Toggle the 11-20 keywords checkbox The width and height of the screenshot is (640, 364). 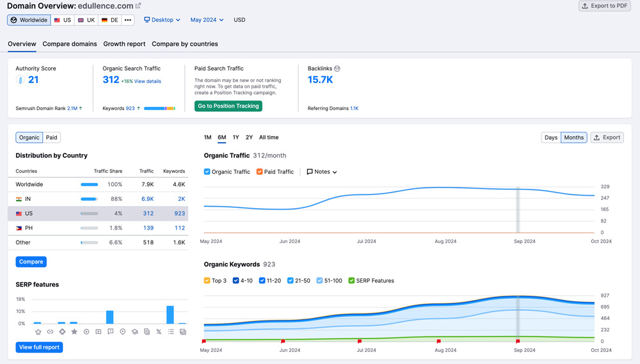262,280
